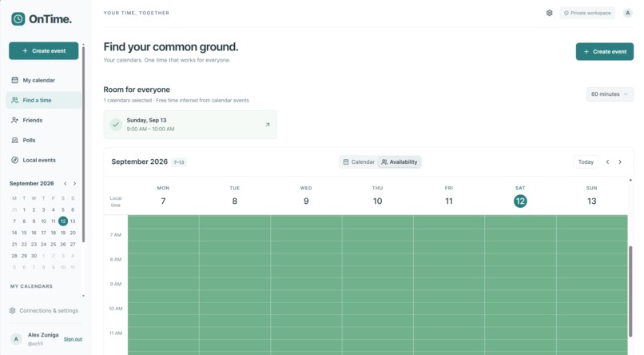The image size is (644, 355).
Task: Open My calendar in sidebar
Action: [43, 80]
